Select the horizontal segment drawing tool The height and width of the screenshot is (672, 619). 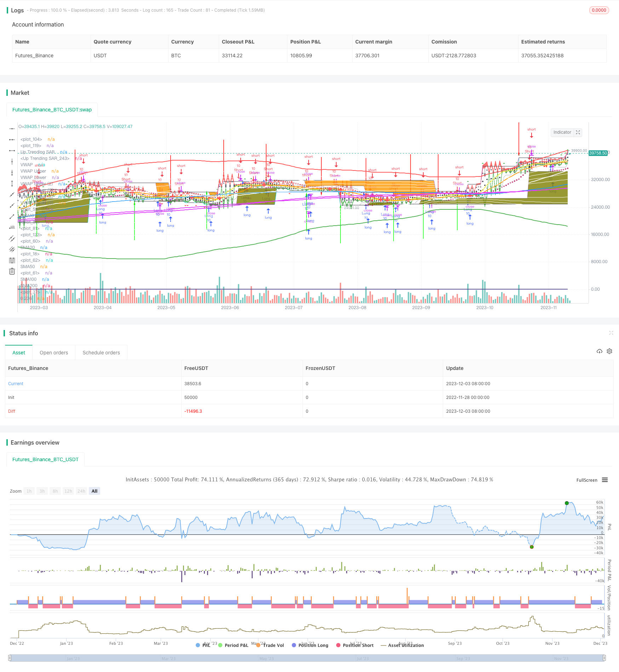[x=12, y=151]
